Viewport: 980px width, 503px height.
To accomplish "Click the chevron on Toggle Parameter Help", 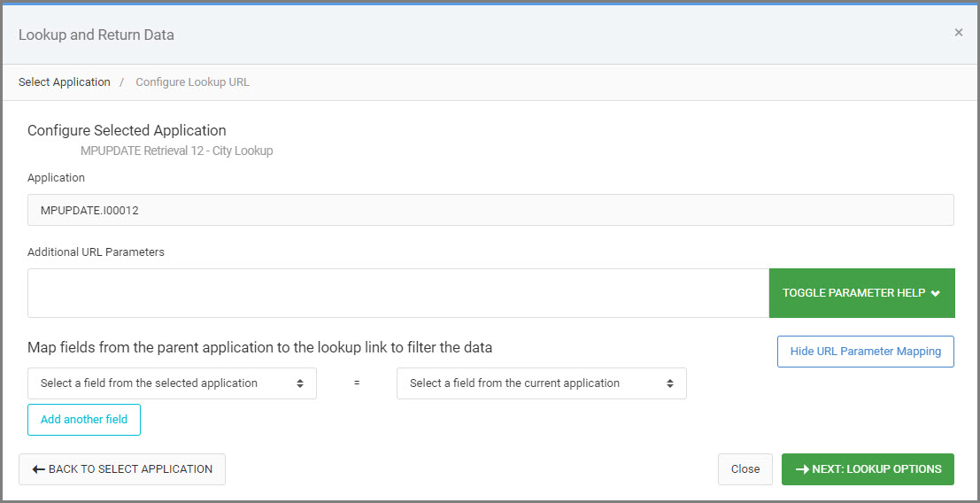I will (935, 293).
